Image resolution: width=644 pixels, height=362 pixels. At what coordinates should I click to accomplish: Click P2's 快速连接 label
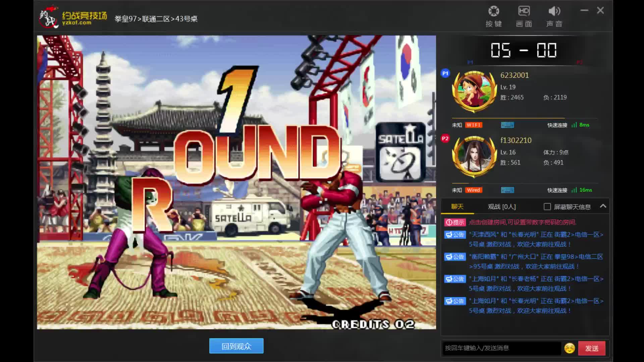tap(557, 190)
